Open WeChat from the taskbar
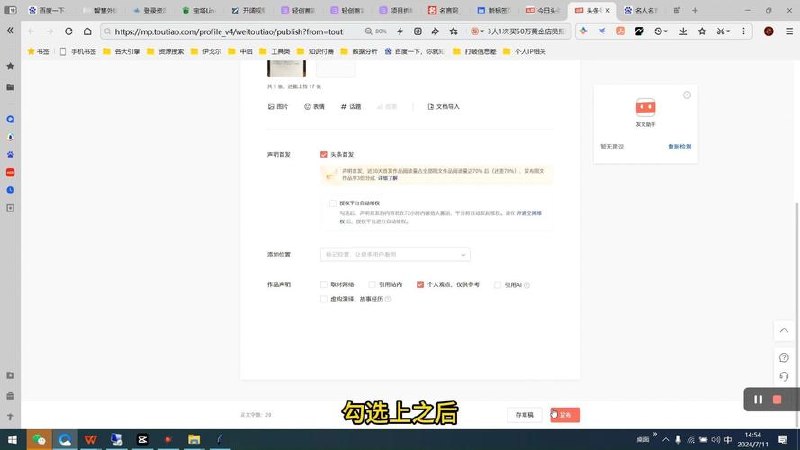The image size is (800, 450). click(x=39, y=439)
